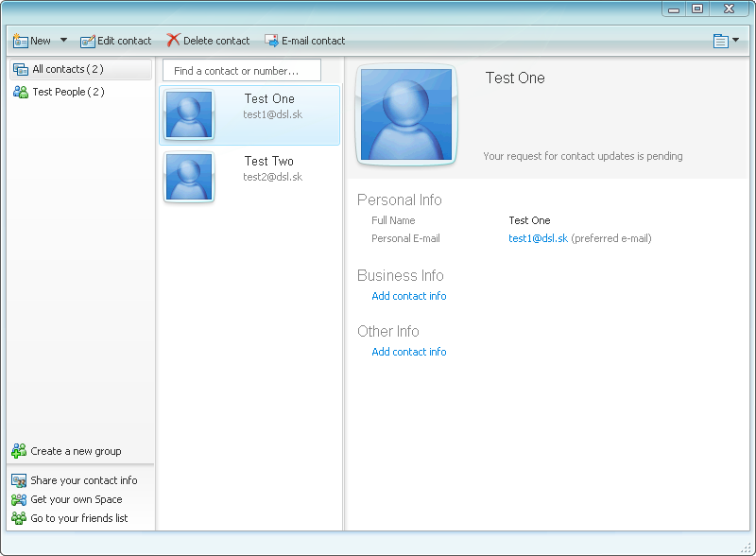
Task: Open the view options dropdown arrow
Action: tap(736, 40)
